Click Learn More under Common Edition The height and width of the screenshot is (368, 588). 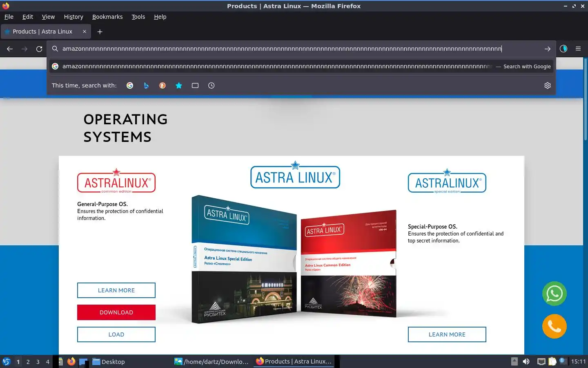[x=116, y=290]
